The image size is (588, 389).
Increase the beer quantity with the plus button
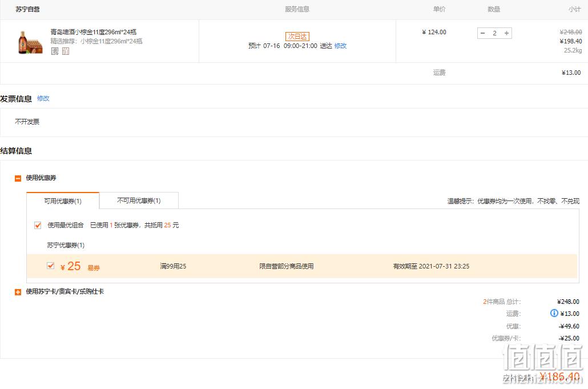coord(506,33)
